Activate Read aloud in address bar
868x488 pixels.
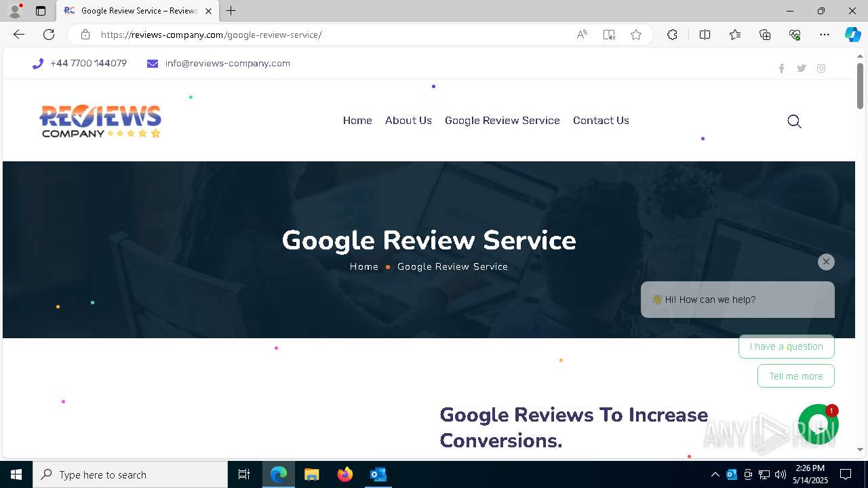pyautogui.click(x=582, y=35)
